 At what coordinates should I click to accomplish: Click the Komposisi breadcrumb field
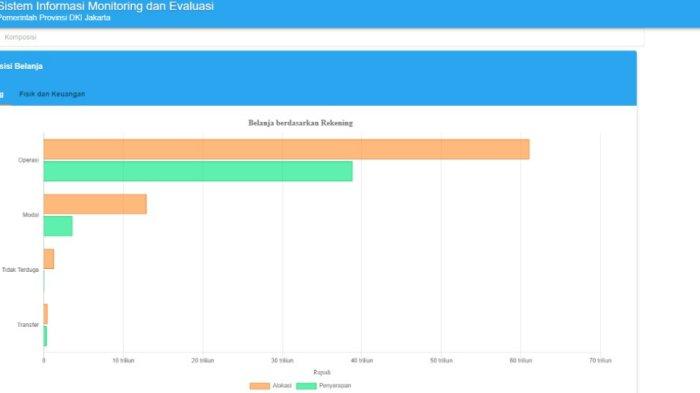(321, 37)
